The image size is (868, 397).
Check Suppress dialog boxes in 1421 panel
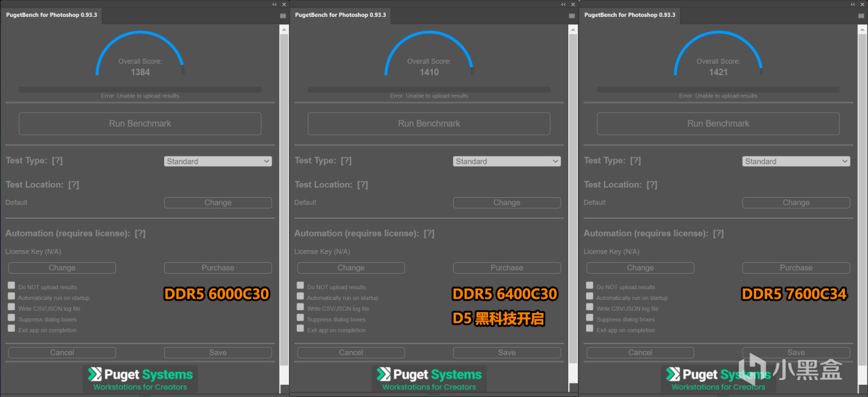pyautogui.click(x=590, y=318)
